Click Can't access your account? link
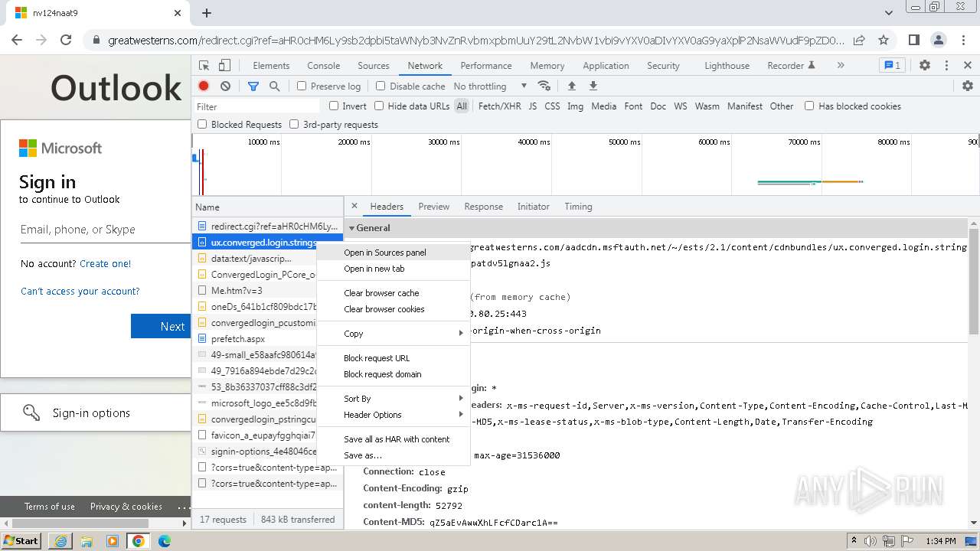The width and height of the screenshot is (980, 551). pos(80,291)
